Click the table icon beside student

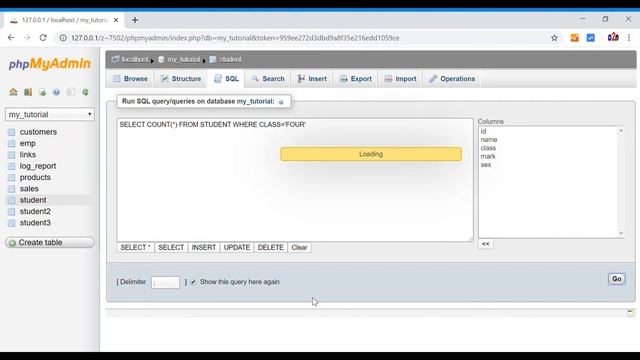click(x=11, y=200)
